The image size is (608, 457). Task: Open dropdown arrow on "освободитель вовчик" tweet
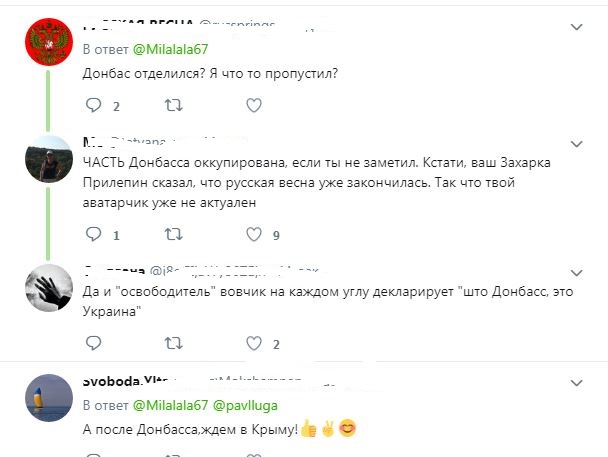pyautogui.click(x=577, y=271)
